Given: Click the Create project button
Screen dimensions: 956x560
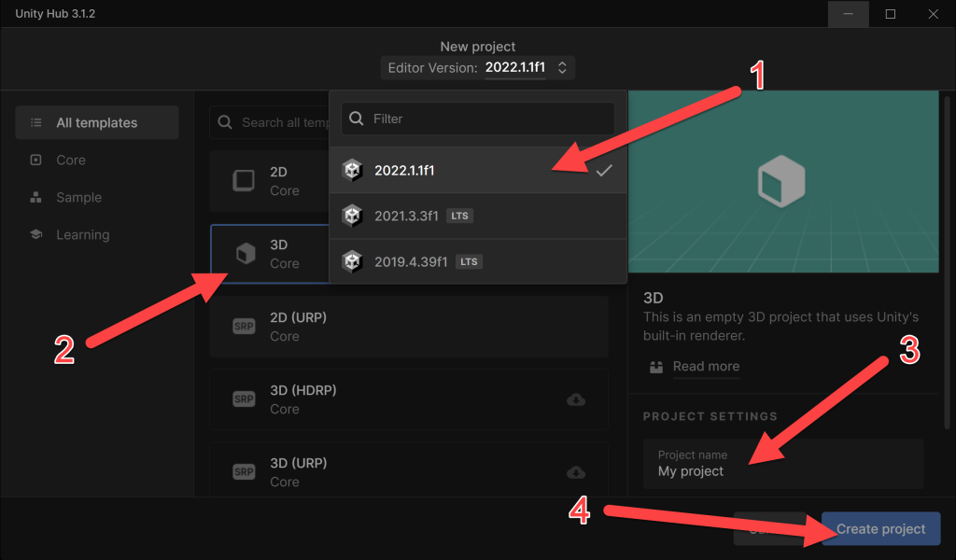Looking at the screenshot, I should tap(880, 529).
